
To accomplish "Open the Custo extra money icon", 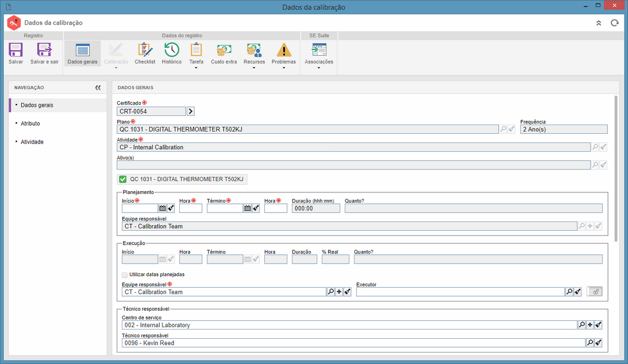I will [x=224, y=50].
